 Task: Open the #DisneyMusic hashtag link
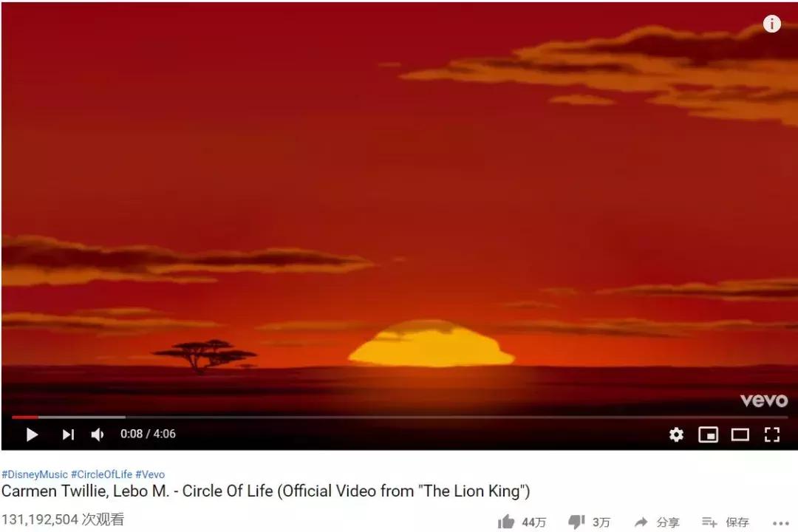pyautogui.click(x=35, y=474)
